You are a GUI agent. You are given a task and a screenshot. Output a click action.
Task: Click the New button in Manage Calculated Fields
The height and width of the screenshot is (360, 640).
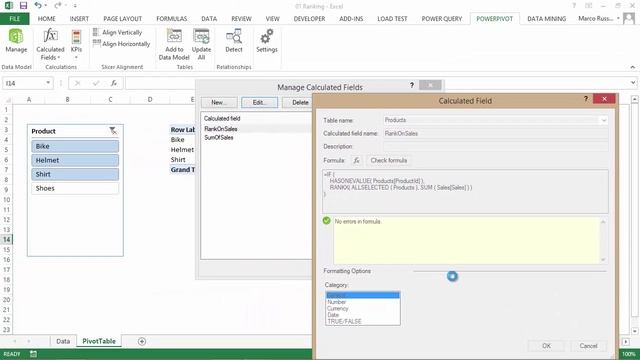pos(219,102)
